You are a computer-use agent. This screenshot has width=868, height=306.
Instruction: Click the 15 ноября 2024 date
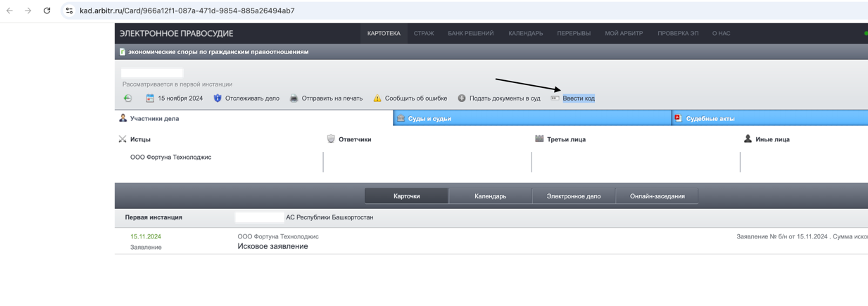180,98
